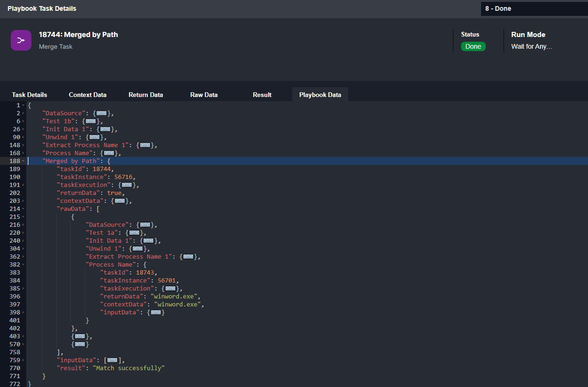Image resolution: width=588 pixels, height=387 pixels.
Task: Click folded placeholder icon on line 385 taskExecution
Action: tap(171, 289)
